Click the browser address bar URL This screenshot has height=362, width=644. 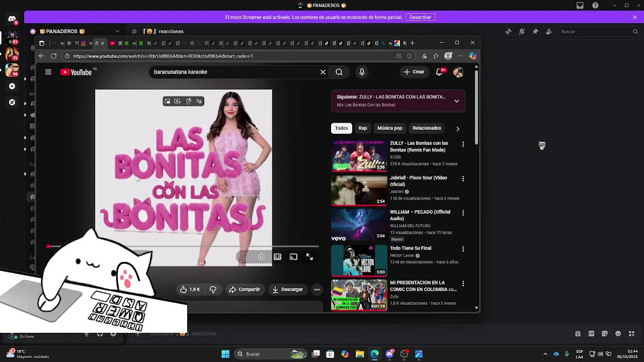[x=163, y=56]
